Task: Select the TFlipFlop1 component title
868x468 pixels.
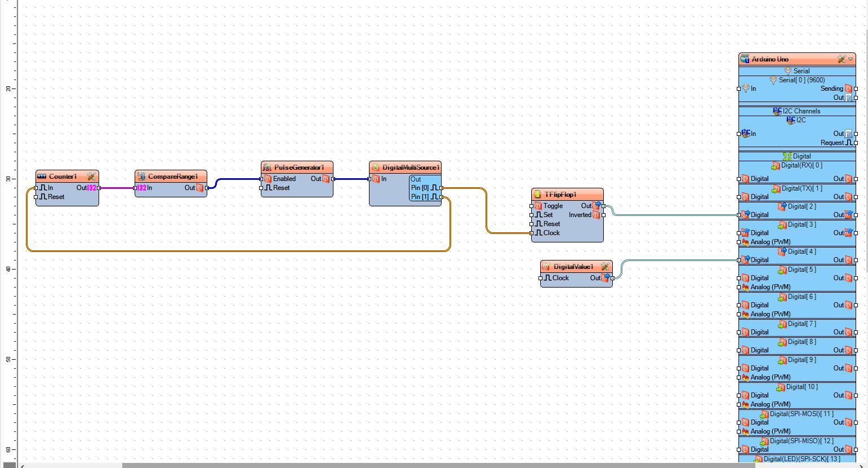Action: (560, 195)
